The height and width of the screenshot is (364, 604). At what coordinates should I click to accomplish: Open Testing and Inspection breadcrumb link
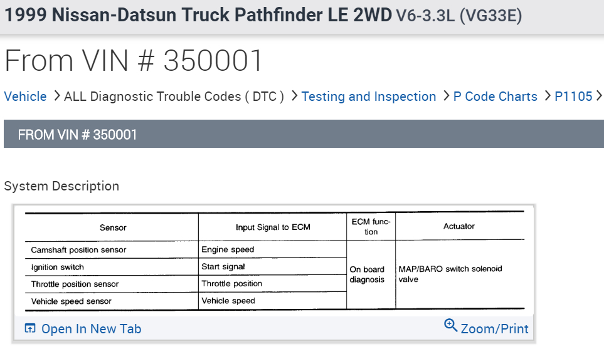click(369, 96)
